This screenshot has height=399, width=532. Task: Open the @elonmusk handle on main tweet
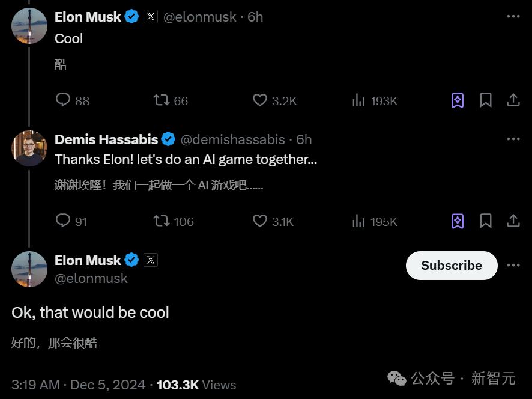click(x=91, y=278)
